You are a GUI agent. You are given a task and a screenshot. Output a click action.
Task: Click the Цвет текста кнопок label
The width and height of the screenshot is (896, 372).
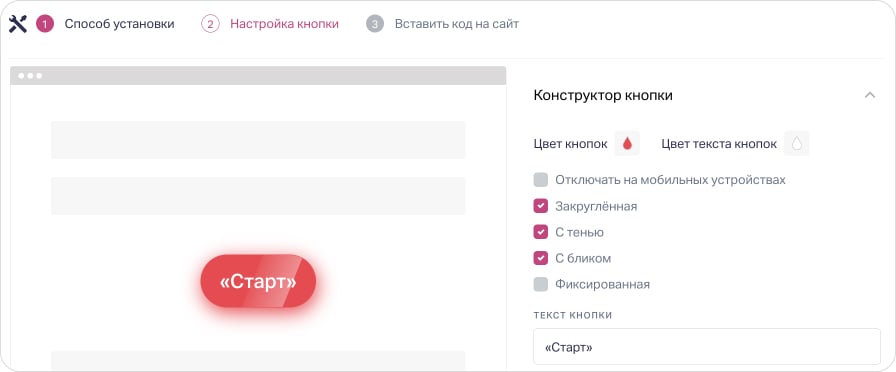click(x=719, y=144)
